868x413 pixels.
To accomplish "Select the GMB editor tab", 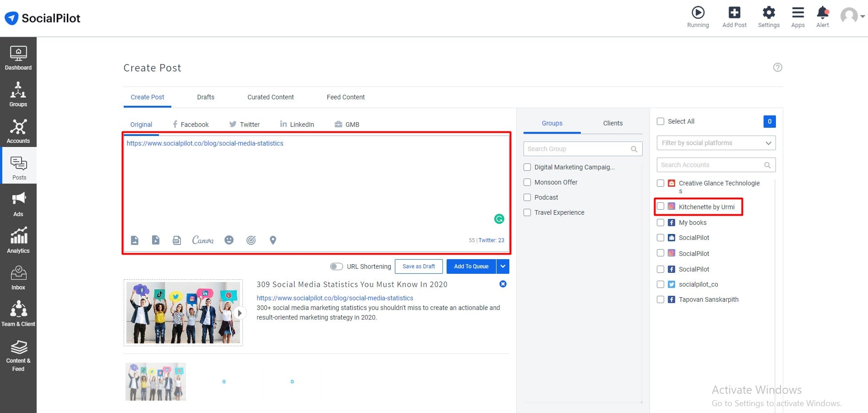I will (x=347, y=125).
